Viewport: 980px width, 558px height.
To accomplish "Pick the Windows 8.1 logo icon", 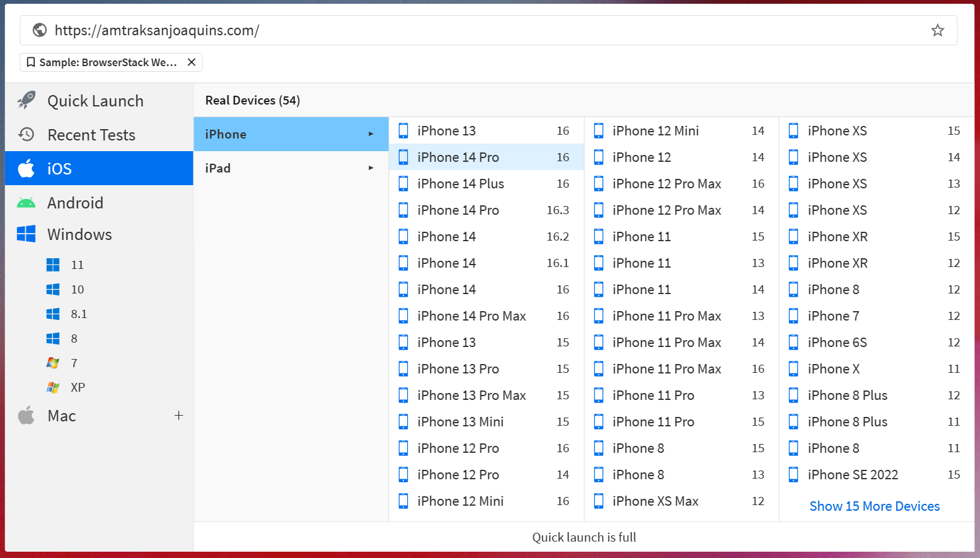I will coord(53,314).
